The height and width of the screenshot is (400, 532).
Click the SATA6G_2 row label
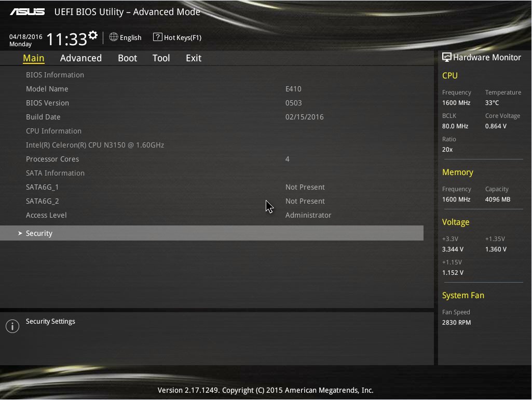click(x=43, y=201)
